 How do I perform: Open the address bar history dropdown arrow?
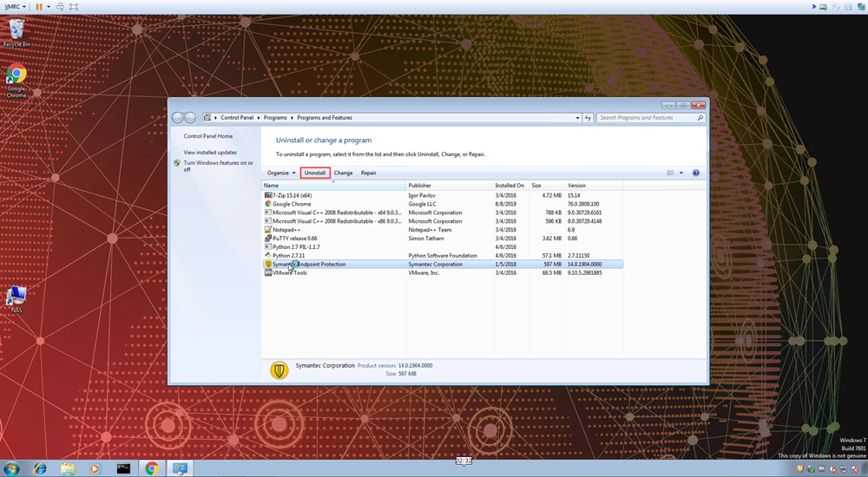[x=577, y=117]
